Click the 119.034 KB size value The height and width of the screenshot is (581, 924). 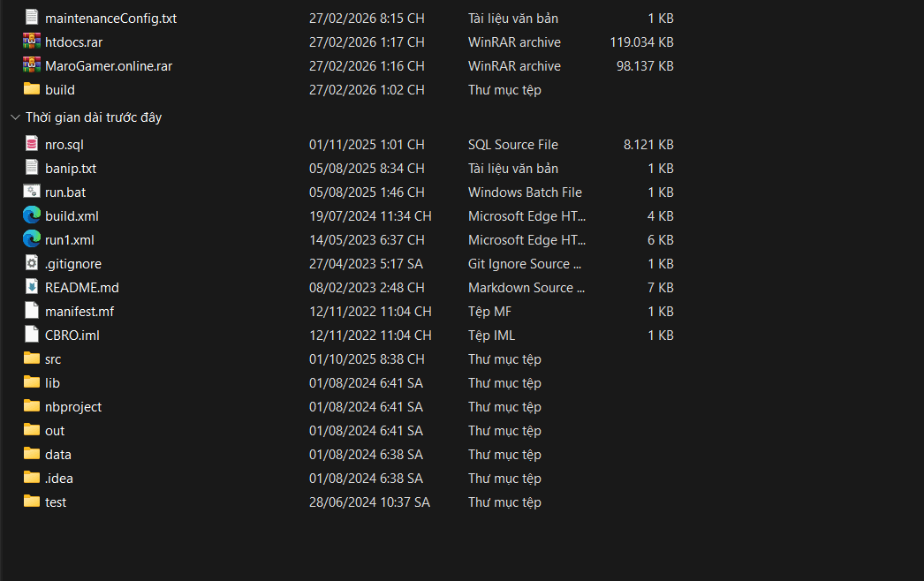click(x=641, y=42)
